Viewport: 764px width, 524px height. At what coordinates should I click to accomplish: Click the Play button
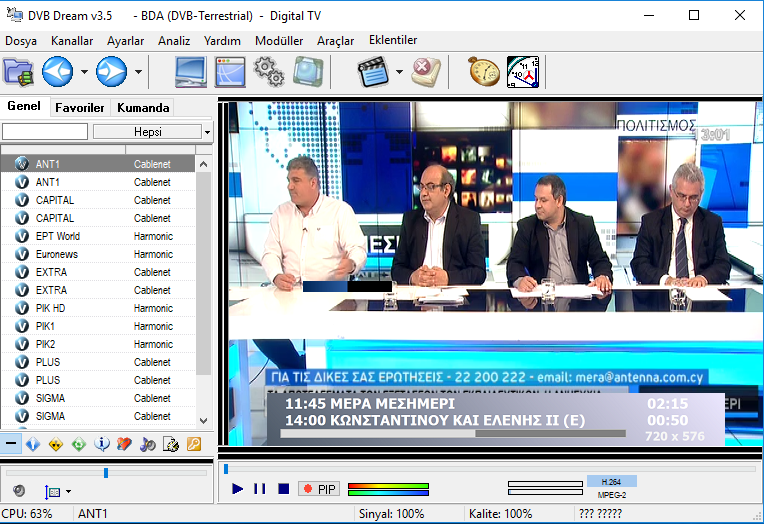(237, 488)
